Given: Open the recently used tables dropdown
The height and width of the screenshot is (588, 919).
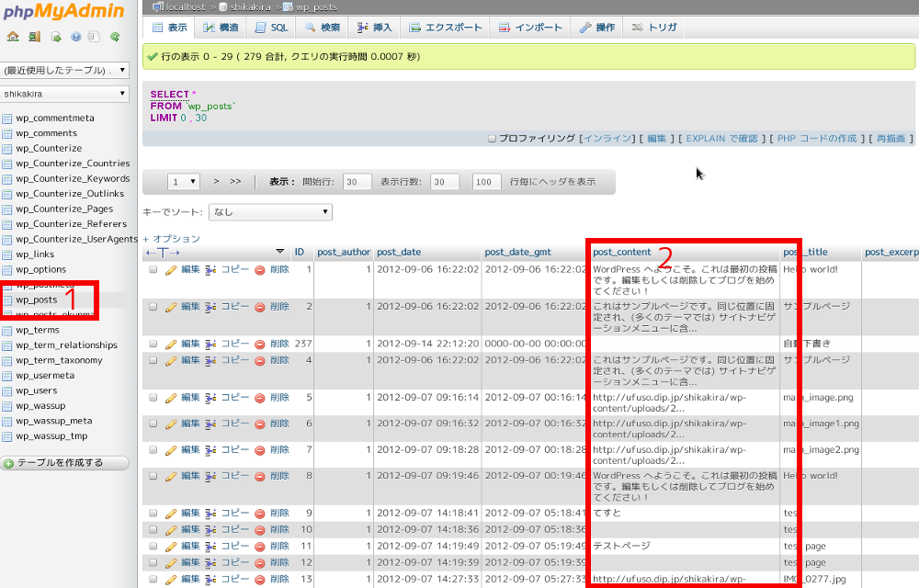Looking at the screenshot, I should point(64,70).
